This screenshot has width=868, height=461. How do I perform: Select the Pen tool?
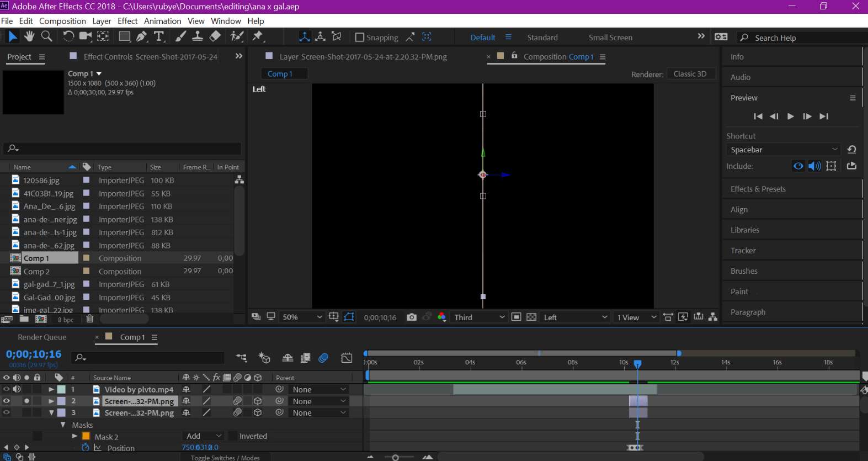coord(142,36)
